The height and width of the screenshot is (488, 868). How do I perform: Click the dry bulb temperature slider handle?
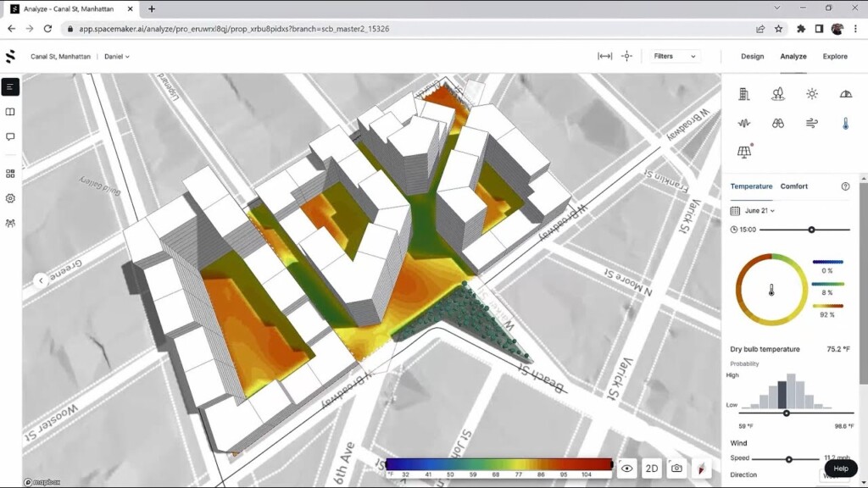(x=786, y=413)
